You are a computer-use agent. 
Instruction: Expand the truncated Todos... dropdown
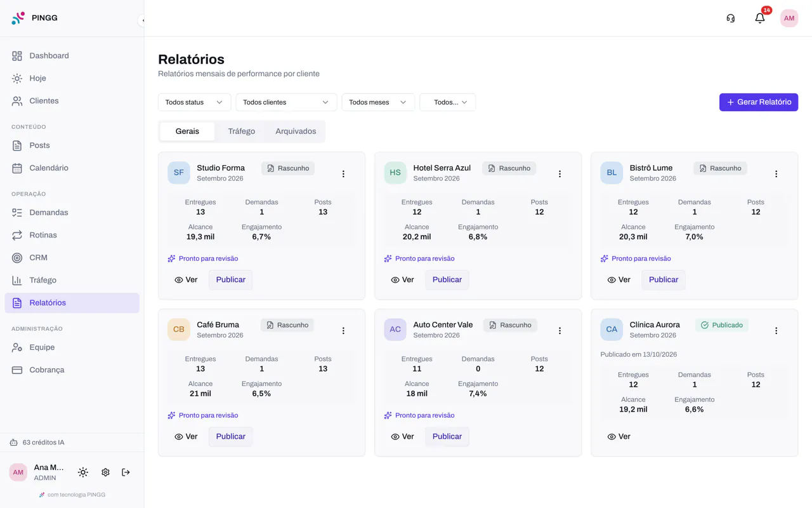click(x=447, y=102)
